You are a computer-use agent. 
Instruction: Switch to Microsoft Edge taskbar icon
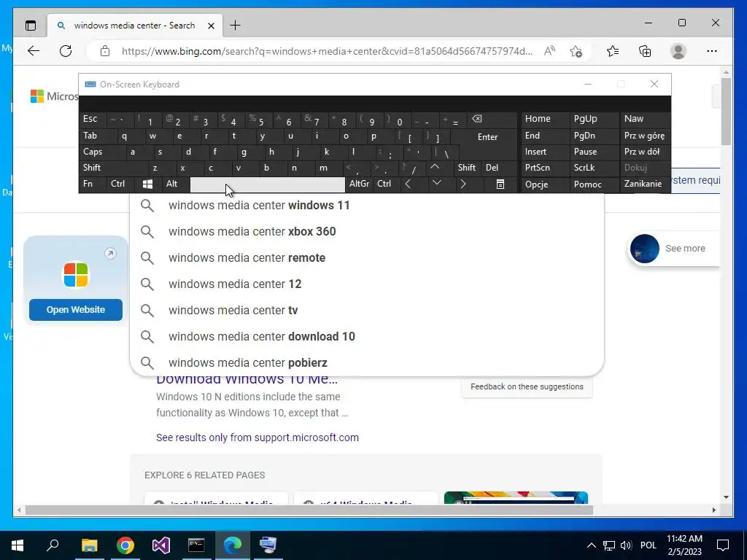point(233,545)
